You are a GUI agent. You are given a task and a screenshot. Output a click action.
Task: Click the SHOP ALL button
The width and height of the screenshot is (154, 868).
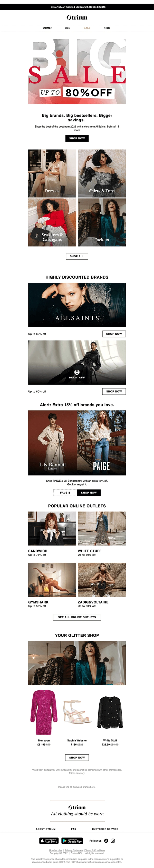coord(77,256)
